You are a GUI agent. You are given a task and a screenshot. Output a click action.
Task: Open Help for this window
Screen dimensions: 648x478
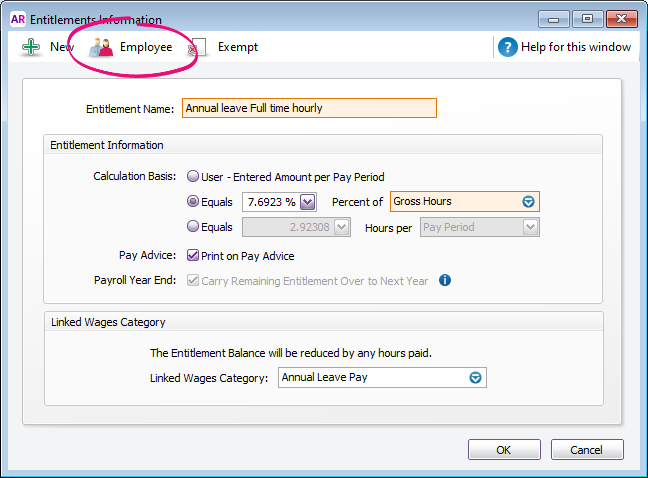[x=578, y=47]
